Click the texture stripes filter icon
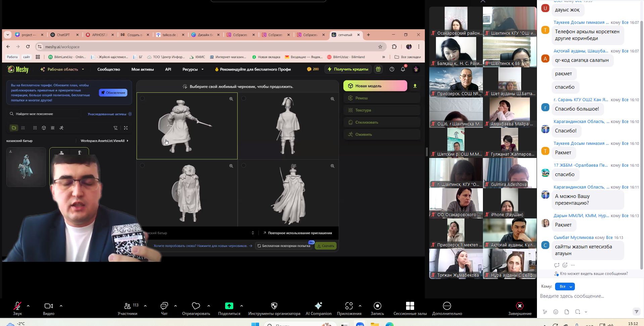644x326 pixels. pyautogui.click(x=53, y=128)
